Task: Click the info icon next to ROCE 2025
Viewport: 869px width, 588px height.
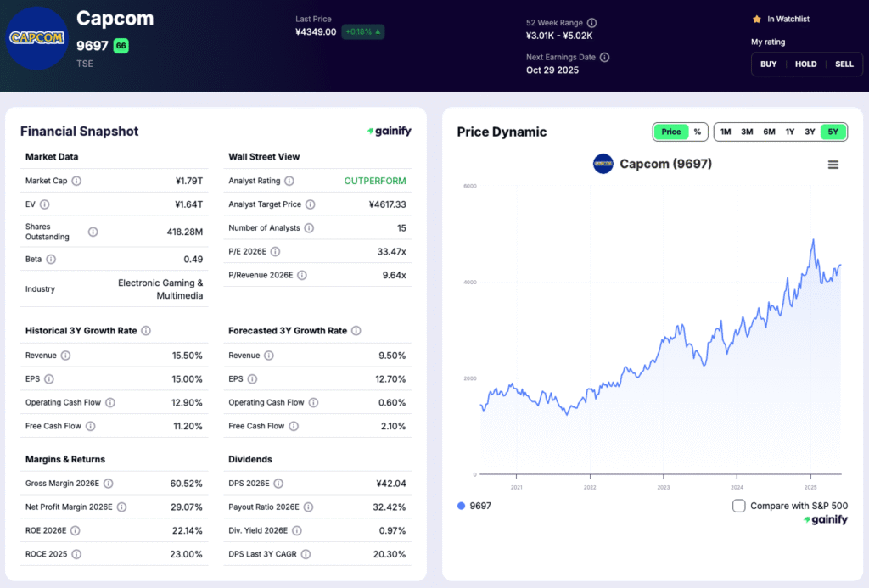Action: [76, 554]
